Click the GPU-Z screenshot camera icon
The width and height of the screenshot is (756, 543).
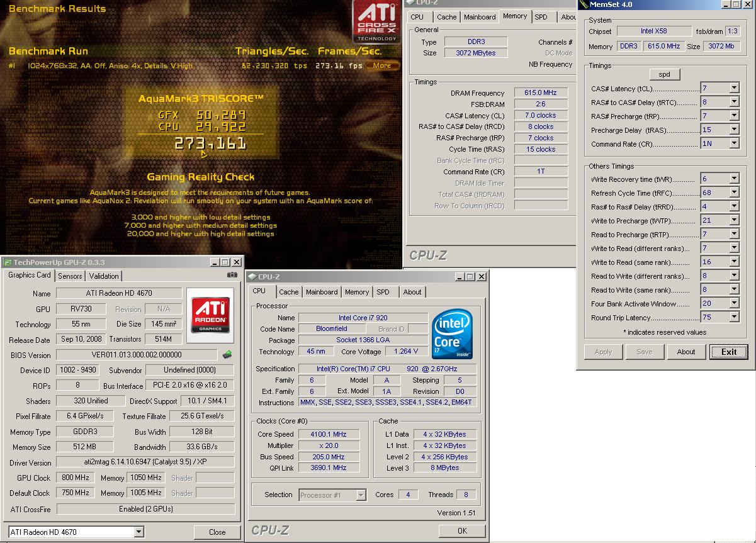231,275
